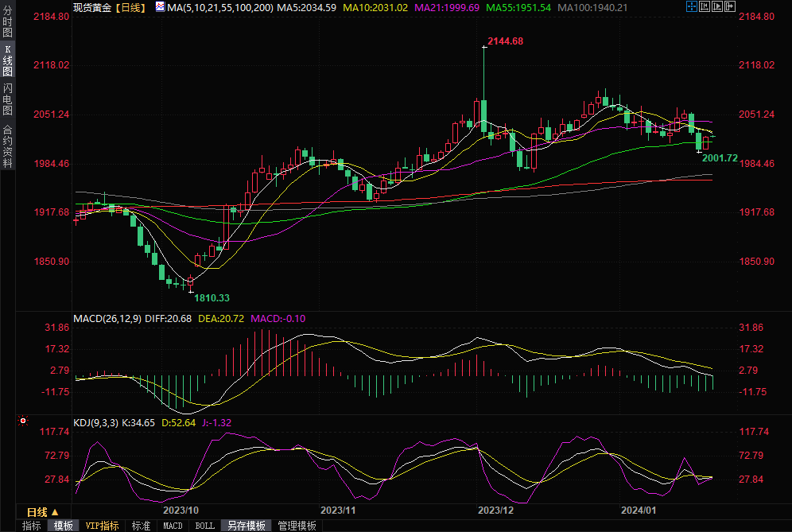
Task: Click the orange triangle next to 日线
Action: 55,511
